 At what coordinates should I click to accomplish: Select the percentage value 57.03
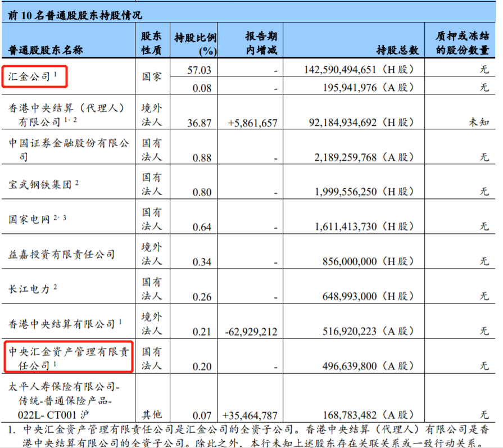[x=199, y=70]
